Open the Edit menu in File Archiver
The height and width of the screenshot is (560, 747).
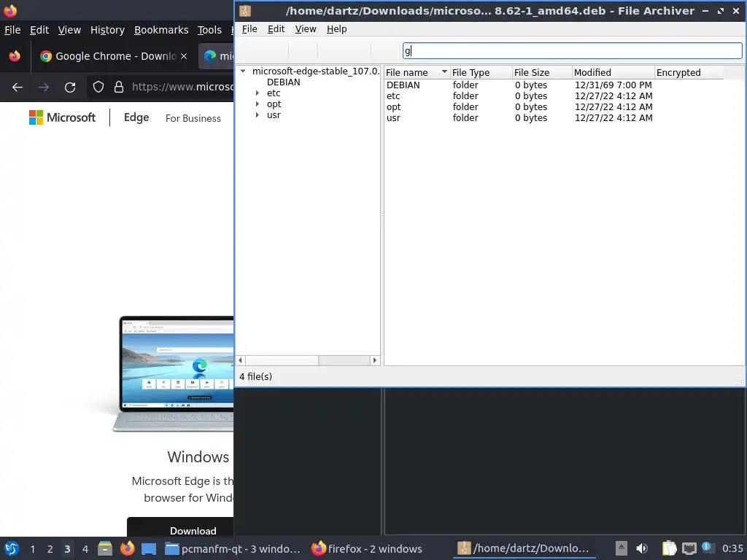tap(276, 29)
